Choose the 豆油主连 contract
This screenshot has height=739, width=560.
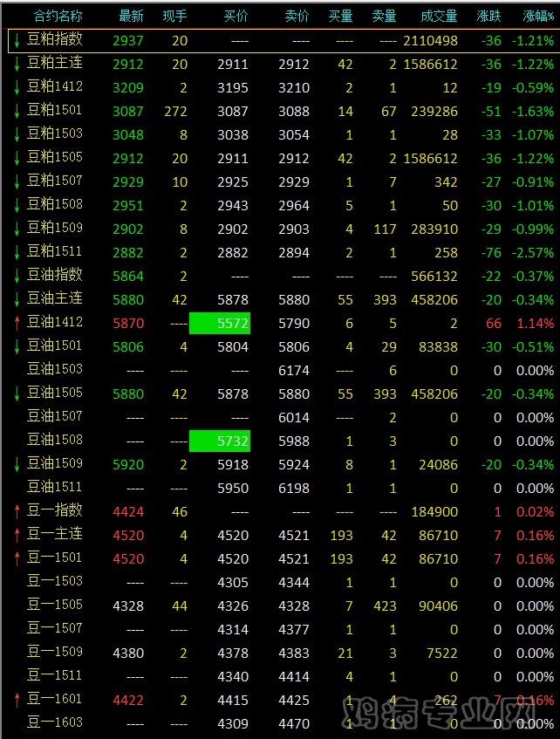[55, 298]
